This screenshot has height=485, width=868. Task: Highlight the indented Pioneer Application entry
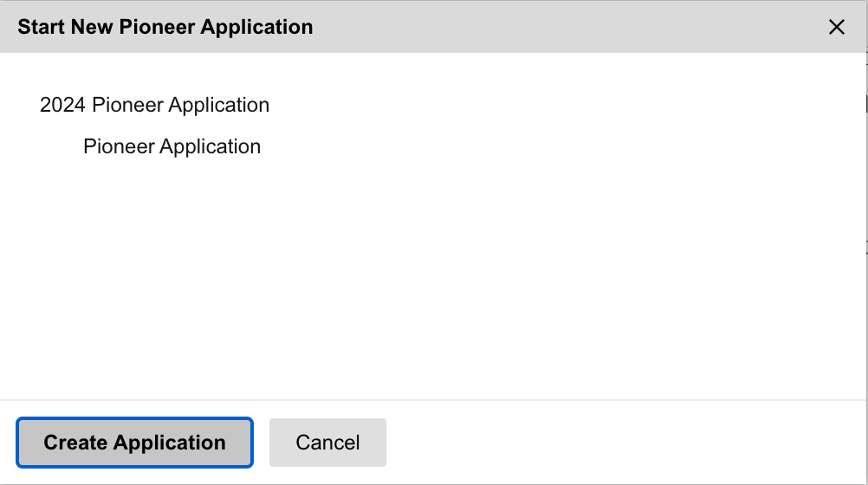[x=172, y=146]
